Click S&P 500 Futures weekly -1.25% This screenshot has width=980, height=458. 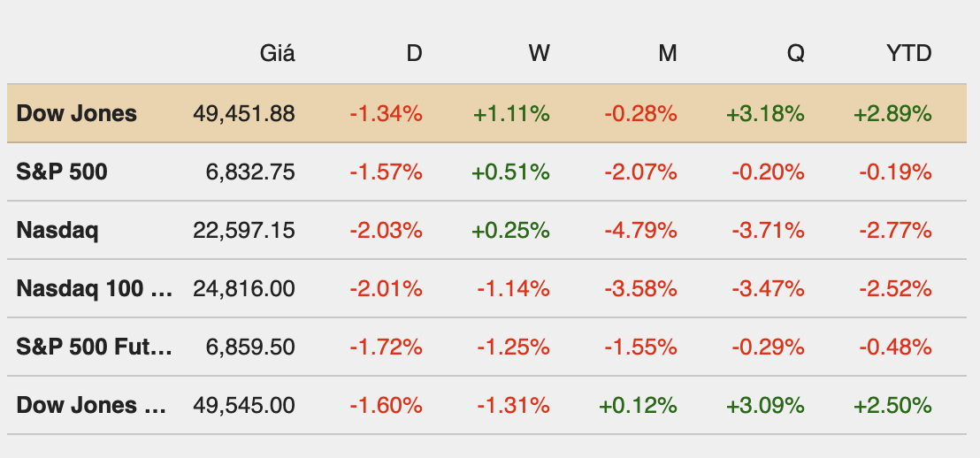pyautogui.click(x=513, y=347)
